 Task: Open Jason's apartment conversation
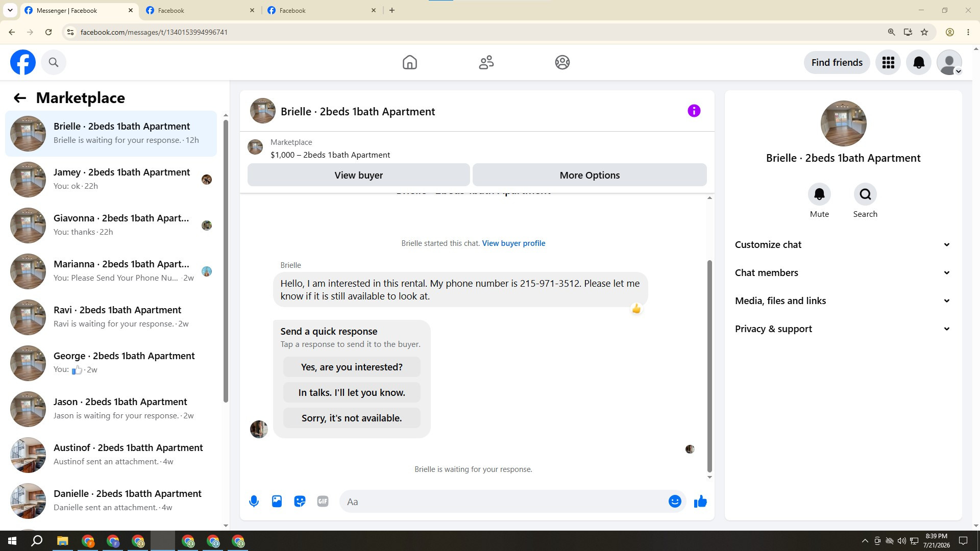tap(111, 409)
